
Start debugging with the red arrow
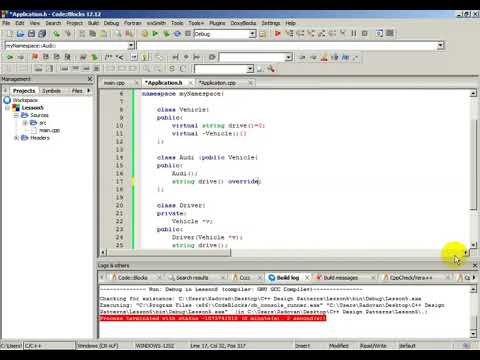click(277, 33)
